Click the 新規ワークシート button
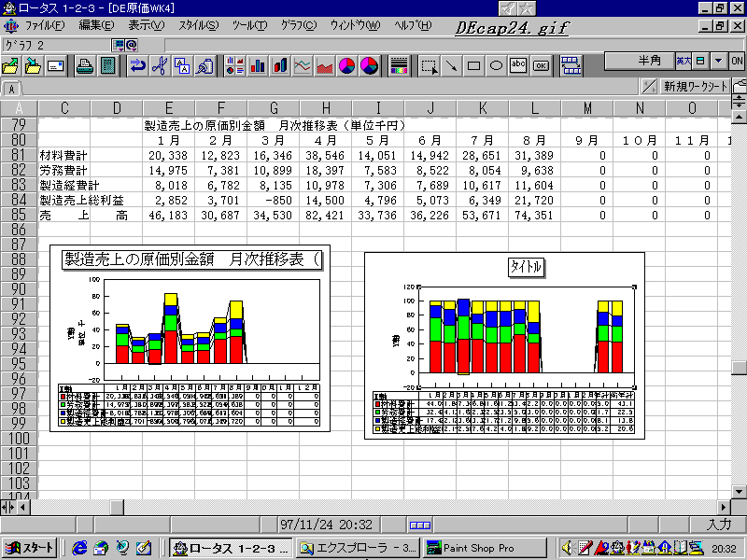 [694, 86]
